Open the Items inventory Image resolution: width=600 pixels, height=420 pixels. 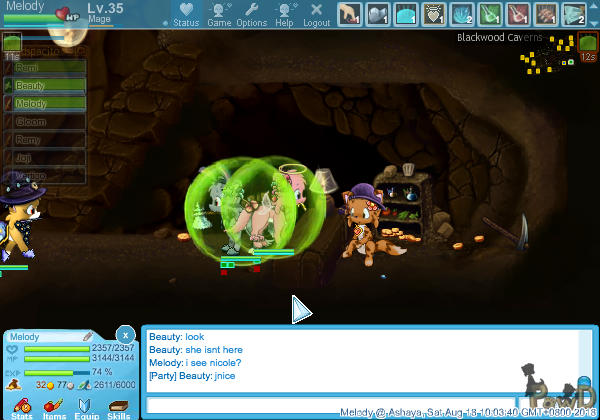tap(54, 407)
